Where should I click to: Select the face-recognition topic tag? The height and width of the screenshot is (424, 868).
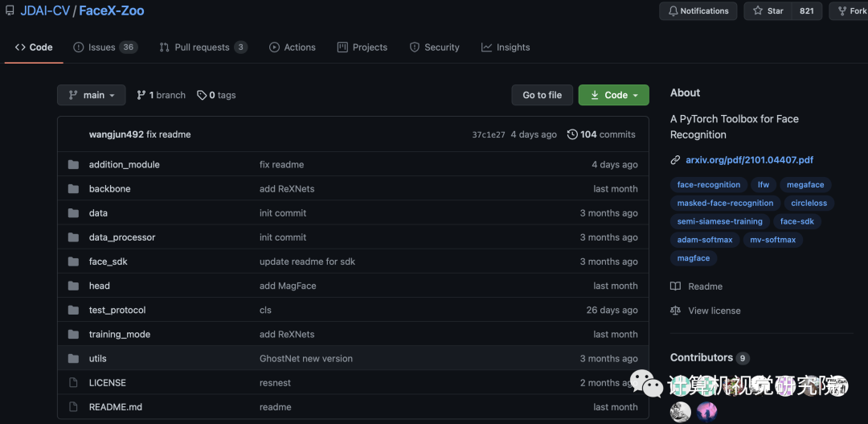pos(709,184)
